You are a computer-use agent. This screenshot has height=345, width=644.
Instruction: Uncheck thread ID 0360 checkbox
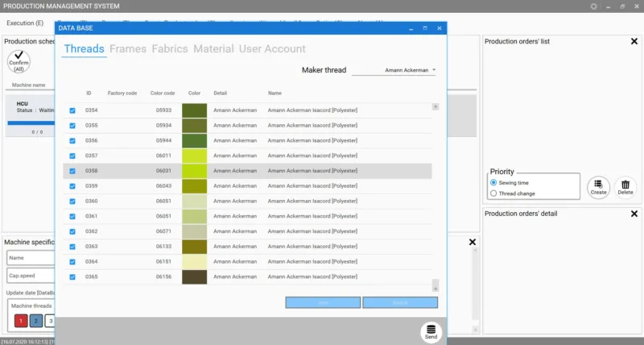(72, 201)
